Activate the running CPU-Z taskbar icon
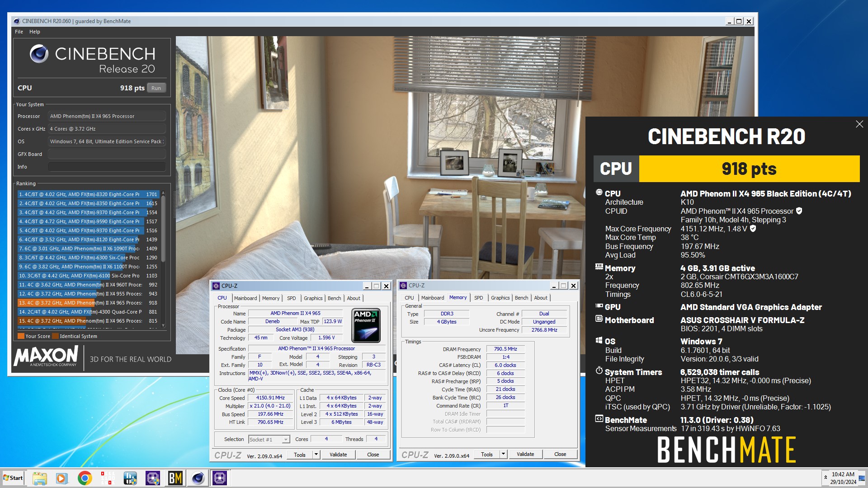868x488 pixels. coord(220,478)
